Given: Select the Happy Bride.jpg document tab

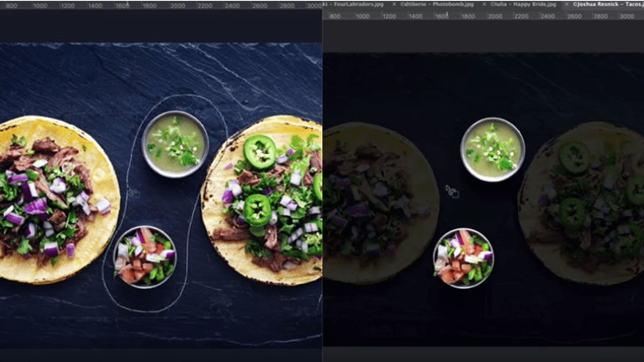Looking at the screenshot, I should coord(525,4).
